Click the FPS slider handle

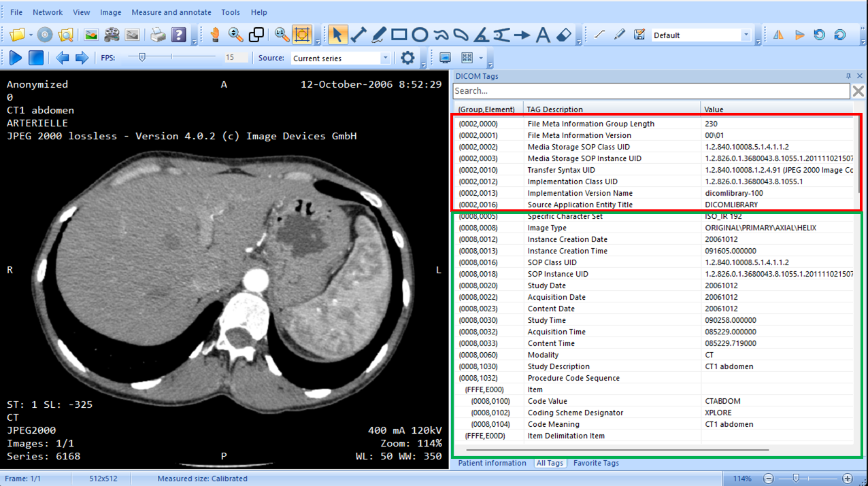coord(141,58)
